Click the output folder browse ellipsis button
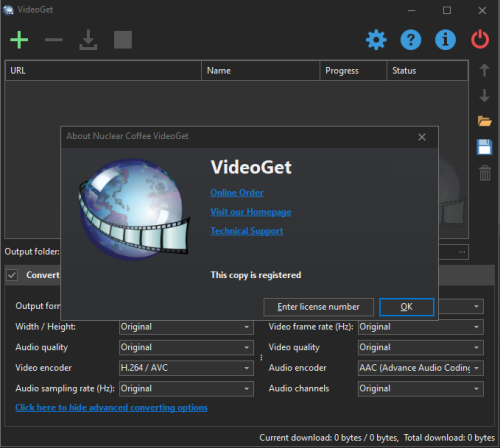Image resolution: width=500 pixels, height=448 pixels. click(x=462, y=252)
